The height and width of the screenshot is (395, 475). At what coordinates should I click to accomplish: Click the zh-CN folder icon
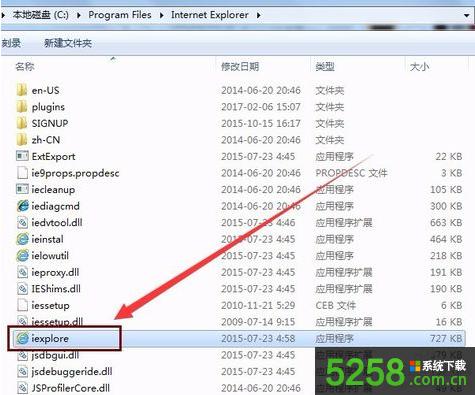[x=22, y=140]
